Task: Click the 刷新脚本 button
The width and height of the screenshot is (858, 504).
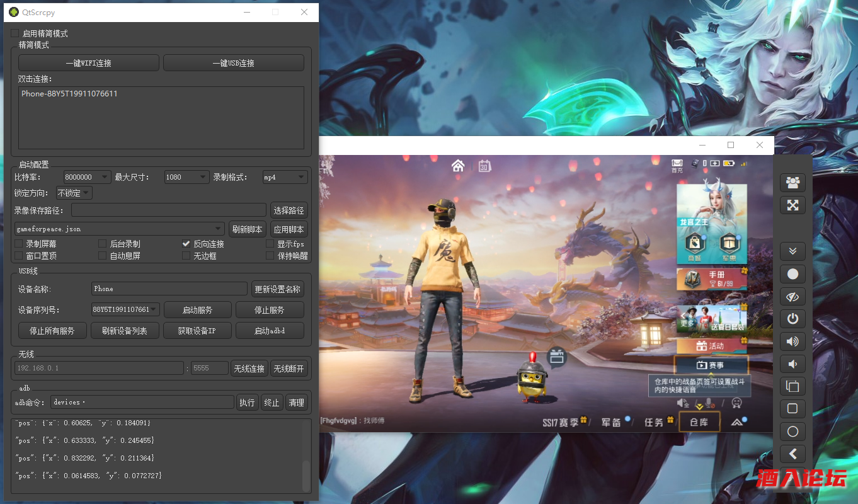Action: click(248, 229)
